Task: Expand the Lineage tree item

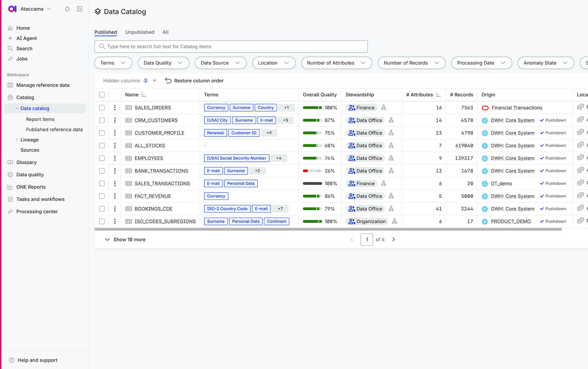Action: point(17,140)
